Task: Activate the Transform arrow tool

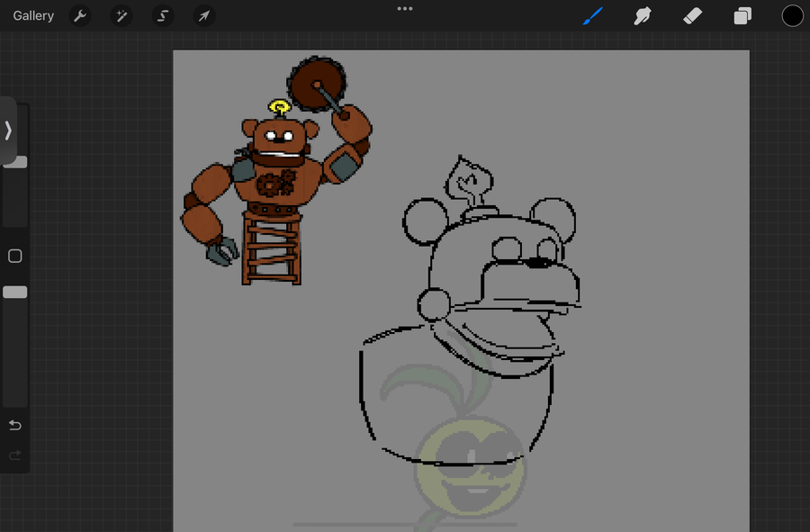Action: tap(204, 16)
